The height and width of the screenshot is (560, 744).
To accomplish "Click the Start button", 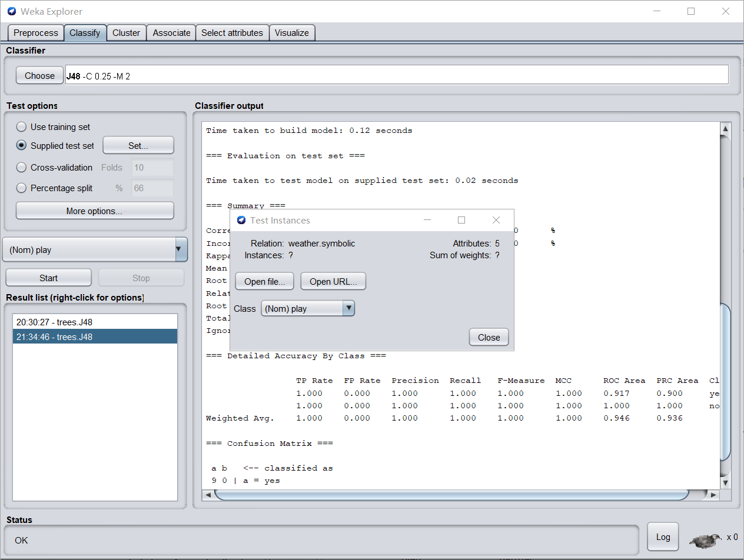I will coord(48,278).
